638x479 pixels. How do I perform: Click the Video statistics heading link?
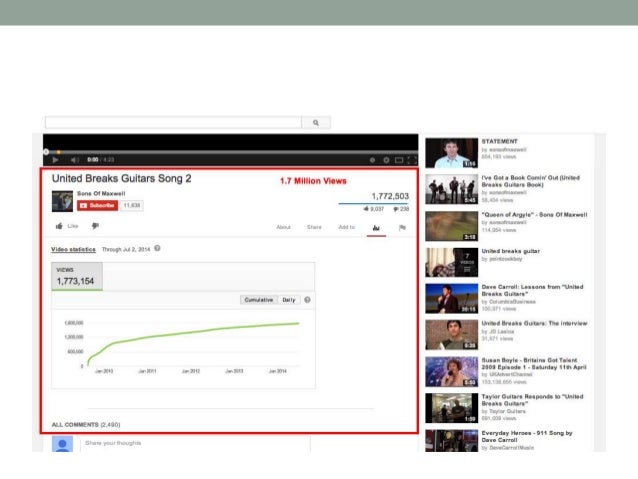73,249
